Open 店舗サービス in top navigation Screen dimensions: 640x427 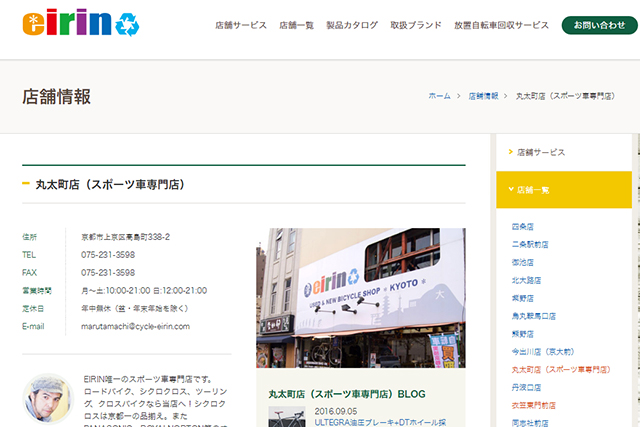[x=241, y=25]
